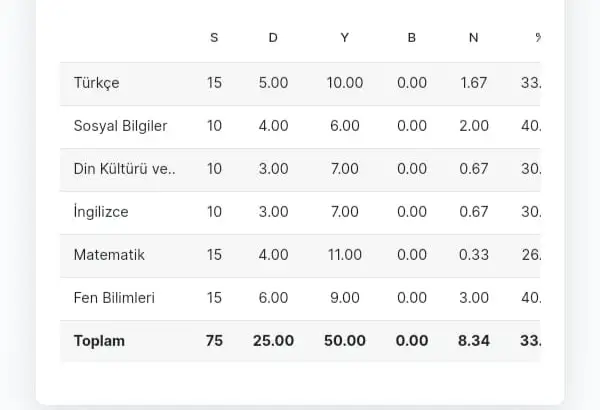Select Sosyal Bilgiler's net value 2.00
The height and width of the screenshot is (410, 600).
(473, 126)
